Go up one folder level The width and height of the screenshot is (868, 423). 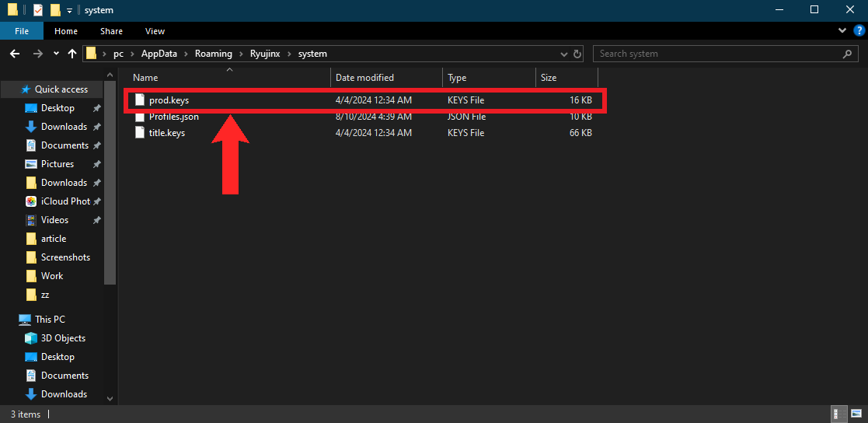[72, 54]
